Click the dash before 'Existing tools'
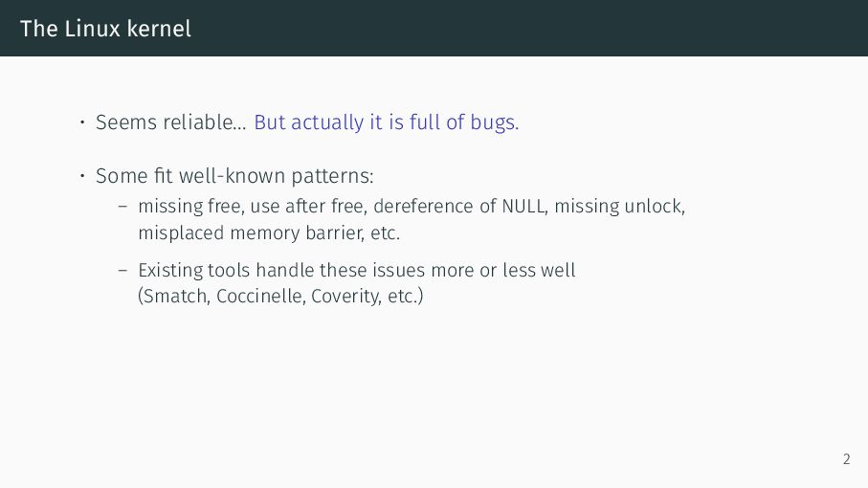 coord(122,271)
